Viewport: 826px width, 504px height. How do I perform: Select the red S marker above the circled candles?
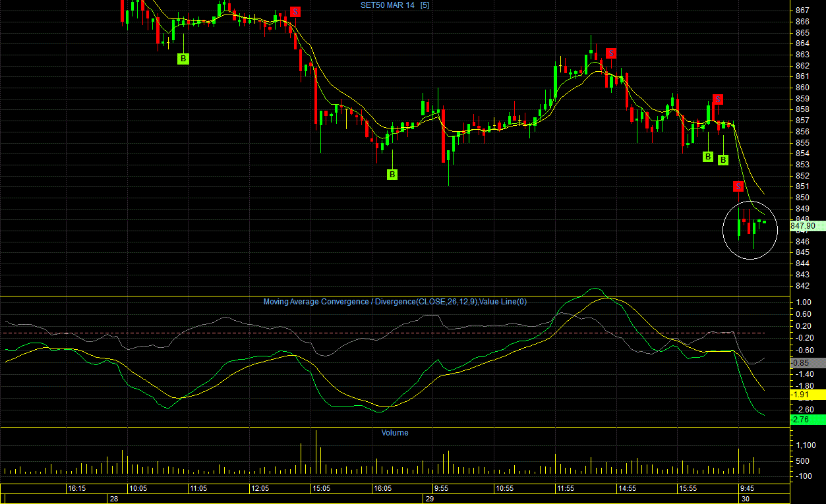click(738, 186)
